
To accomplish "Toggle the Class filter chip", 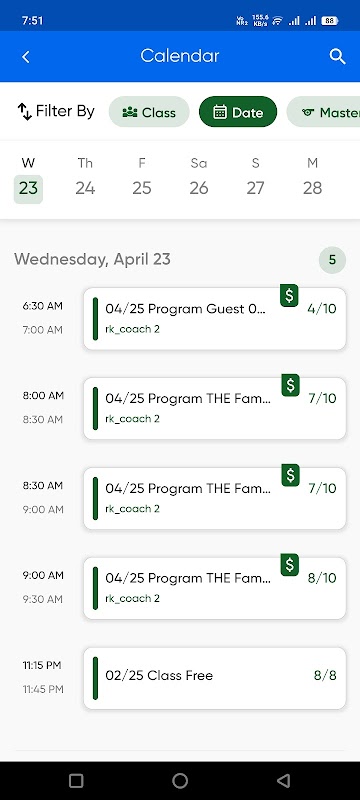I will [149, 112].
